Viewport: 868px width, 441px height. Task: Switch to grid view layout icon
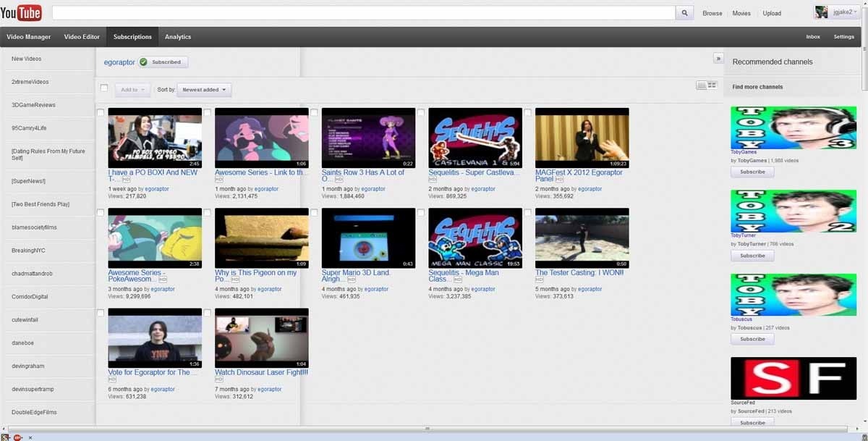tap(712, 85)
